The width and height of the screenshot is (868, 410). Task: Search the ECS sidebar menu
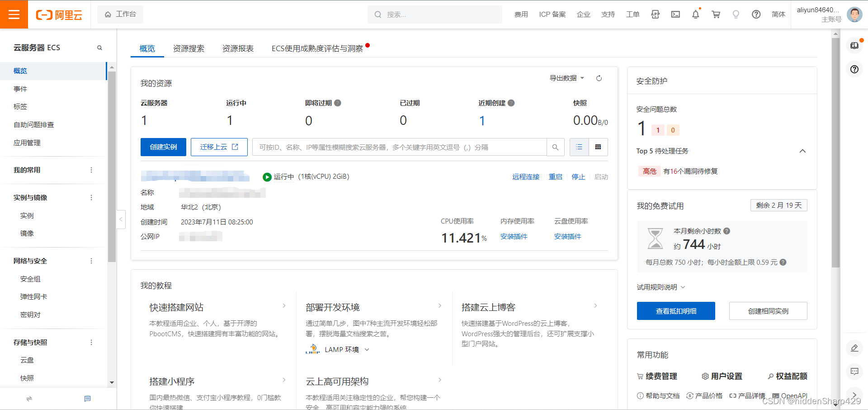point(99,48)
